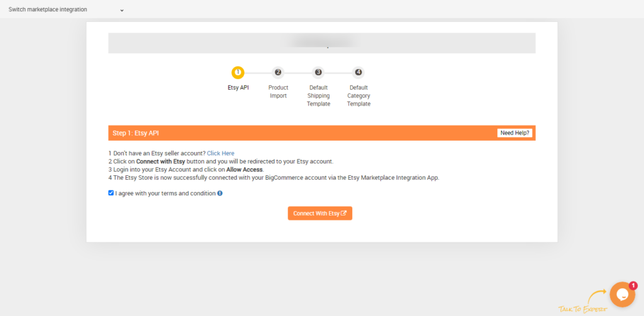Click the step 2 circle icon
The image size is (644, 316).
(278, 72)
